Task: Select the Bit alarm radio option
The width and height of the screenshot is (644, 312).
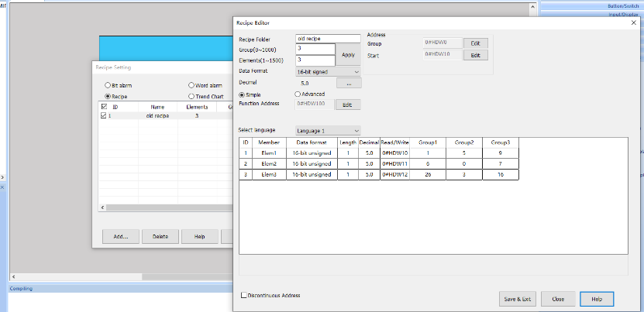Action: pos(108,85)
